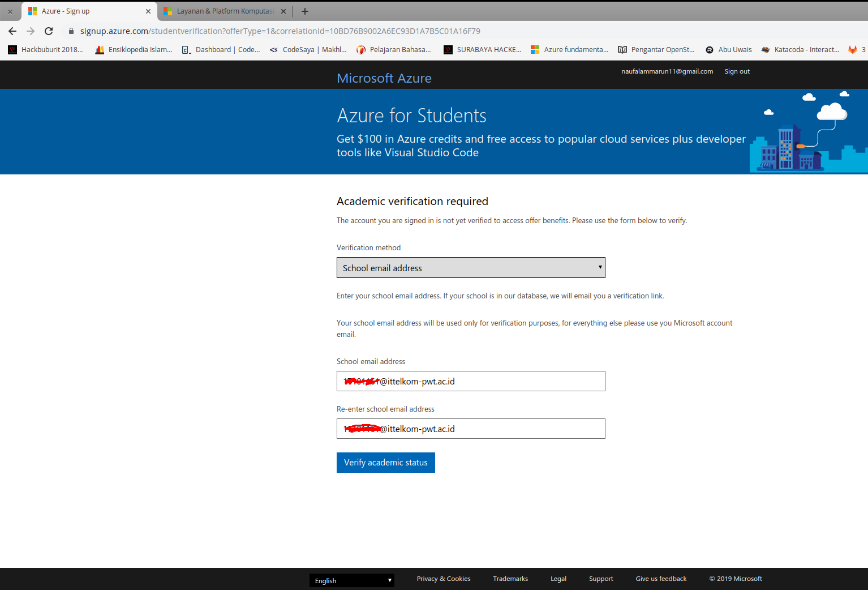The width and height of the screenshot is (868, 590).
Task: Click the School email address input field
Action: coord(471,381)
